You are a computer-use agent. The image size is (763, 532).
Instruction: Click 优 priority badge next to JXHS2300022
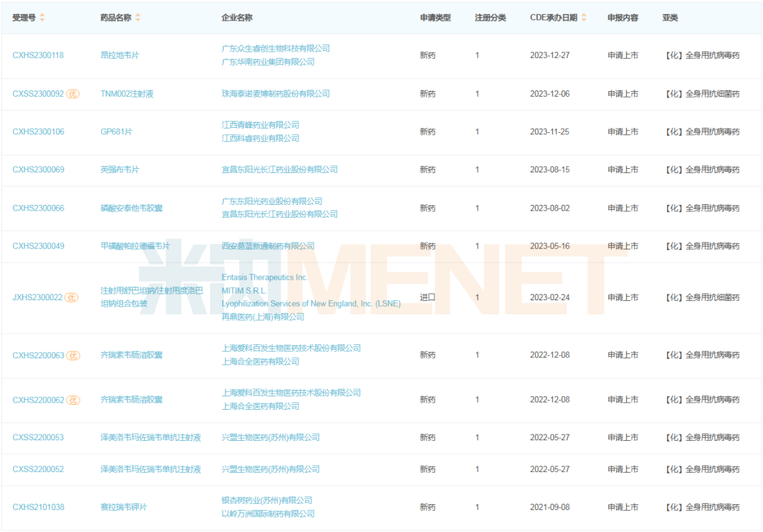click(71, 297)
